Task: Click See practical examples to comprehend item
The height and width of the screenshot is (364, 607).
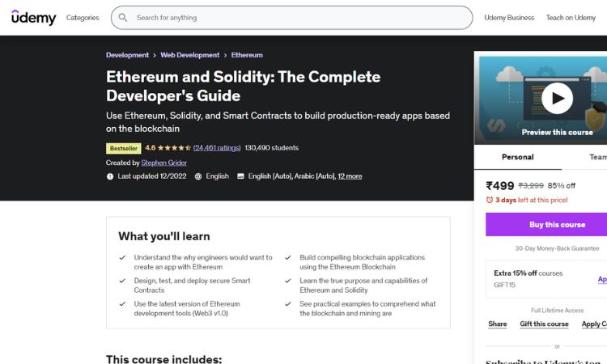Action: click(x=367, y=309)
